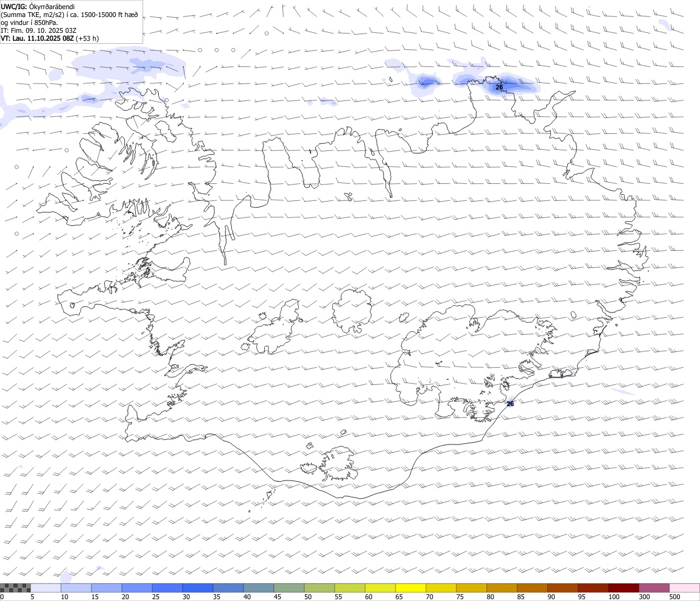Choose the 25–30 legend color swatch
The image size is (700, 601).
[167, 588]
